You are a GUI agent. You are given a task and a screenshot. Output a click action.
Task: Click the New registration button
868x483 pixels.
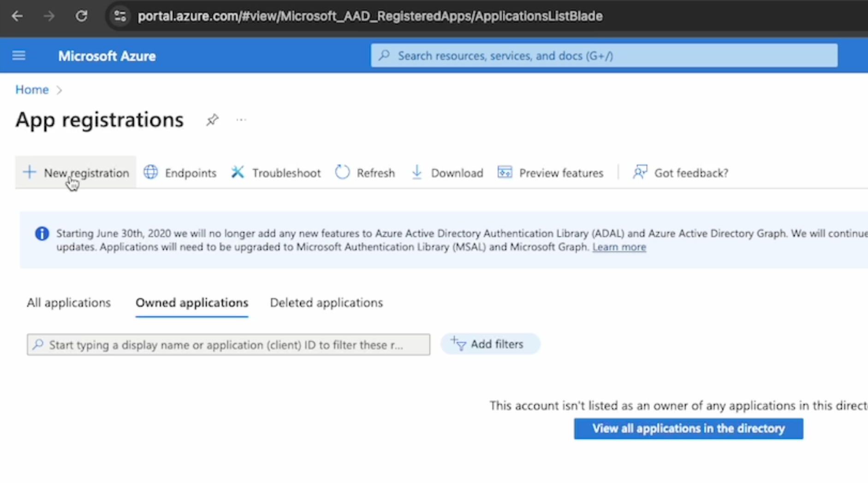click(76, 173)
